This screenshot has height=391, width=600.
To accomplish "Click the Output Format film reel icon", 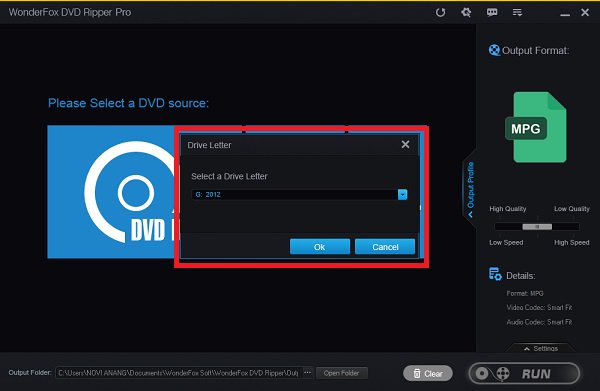I will pyautogui.click(x=494, y=50).
